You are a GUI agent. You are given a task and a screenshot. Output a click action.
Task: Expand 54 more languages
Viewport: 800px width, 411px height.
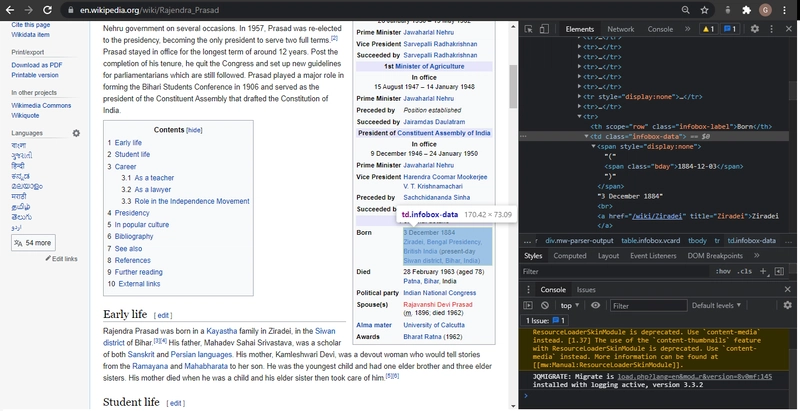click(x=33, y=243)
